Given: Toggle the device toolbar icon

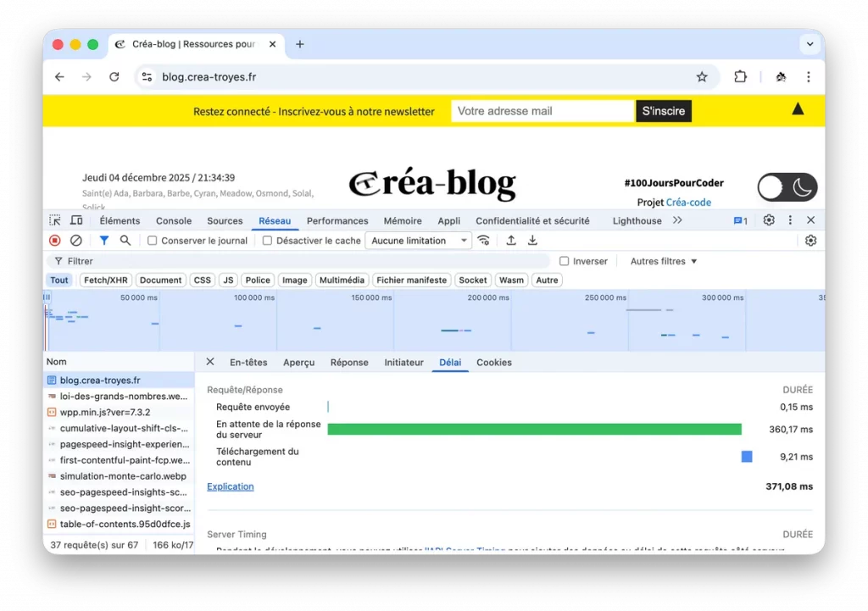Looking at the screenshot, I should pyautogui.click(x=76, y=220).
